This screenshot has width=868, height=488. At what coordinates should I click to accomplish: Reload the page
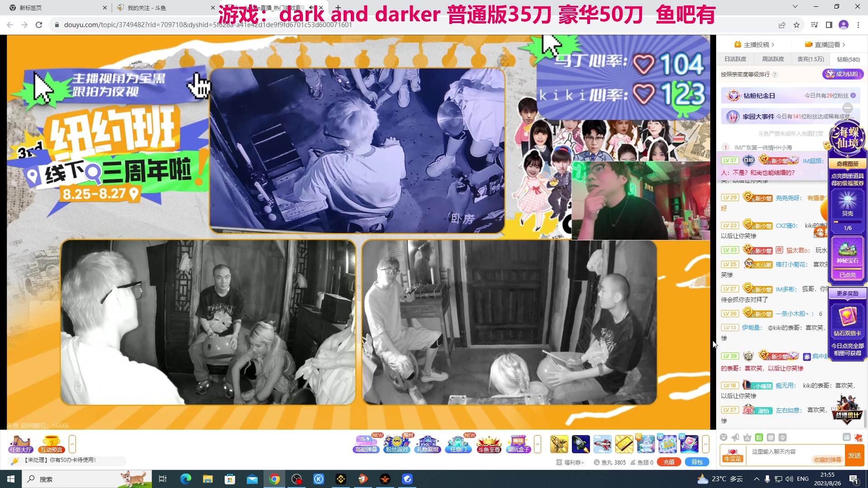(39, 25)
